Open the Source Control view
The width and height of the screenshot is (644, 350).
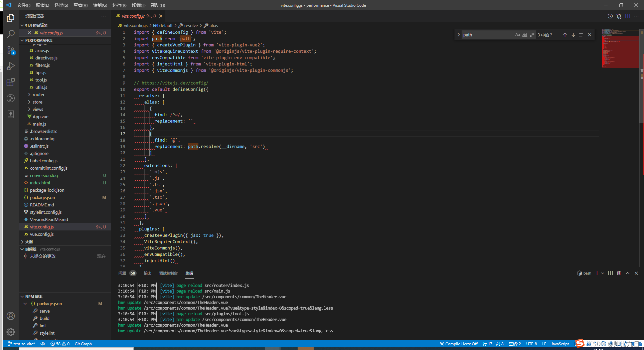point(11,50)
